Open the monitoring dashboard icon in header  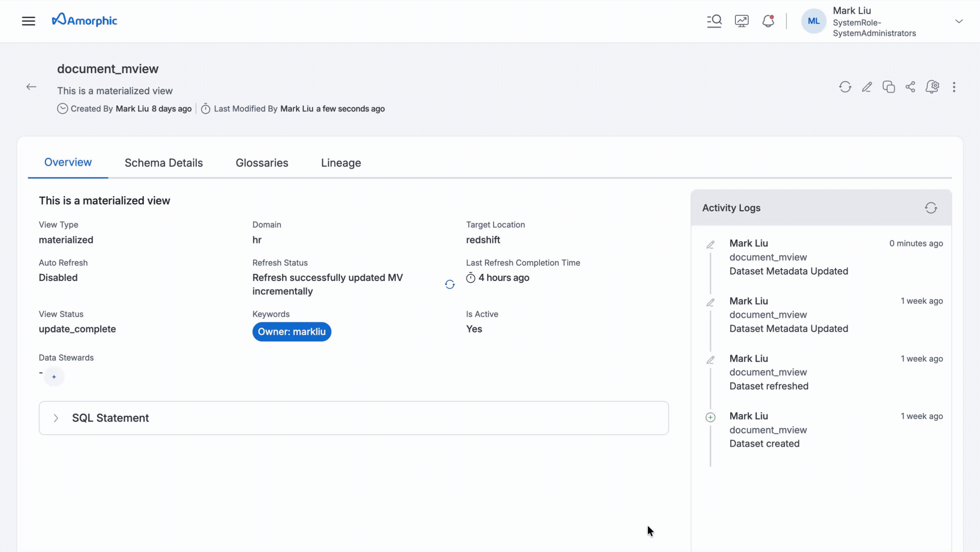point(741,21)
